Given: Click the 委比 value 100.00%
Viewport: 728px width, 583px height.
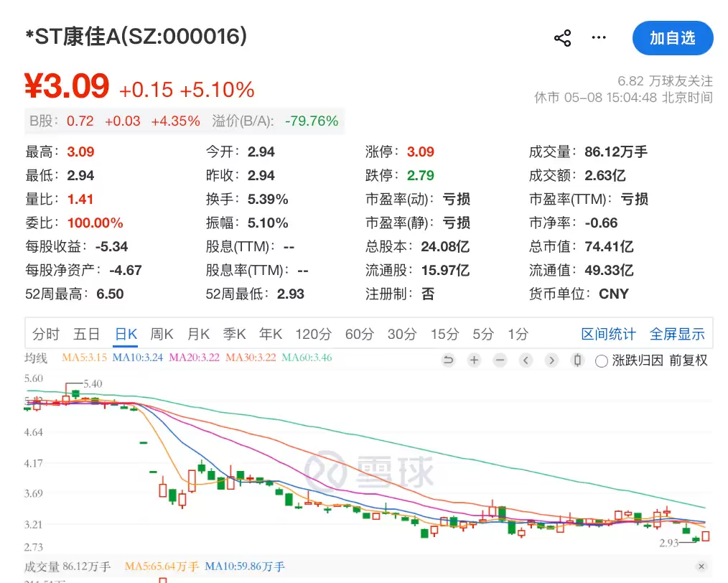Looking at the screenshot, I should coord(95,223).
